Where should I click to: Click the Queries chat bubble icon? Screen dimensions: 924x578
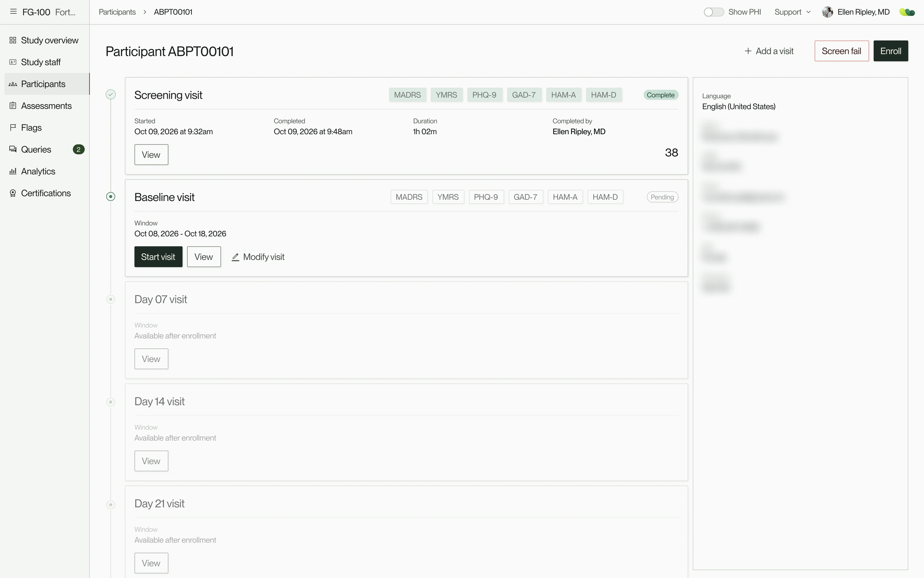[x=13, y=149]
